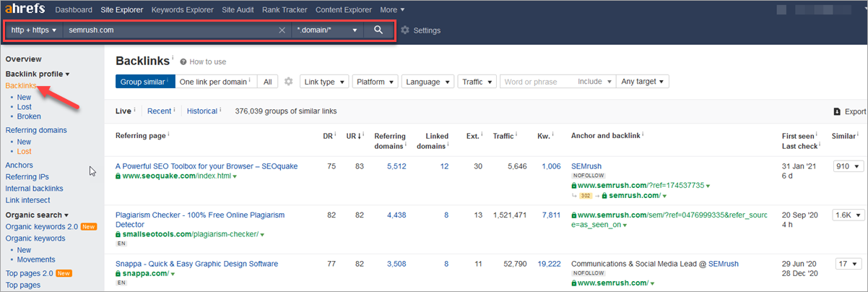
Task: Open Internal backlinks in the sidebar
Action: [35, 189]
